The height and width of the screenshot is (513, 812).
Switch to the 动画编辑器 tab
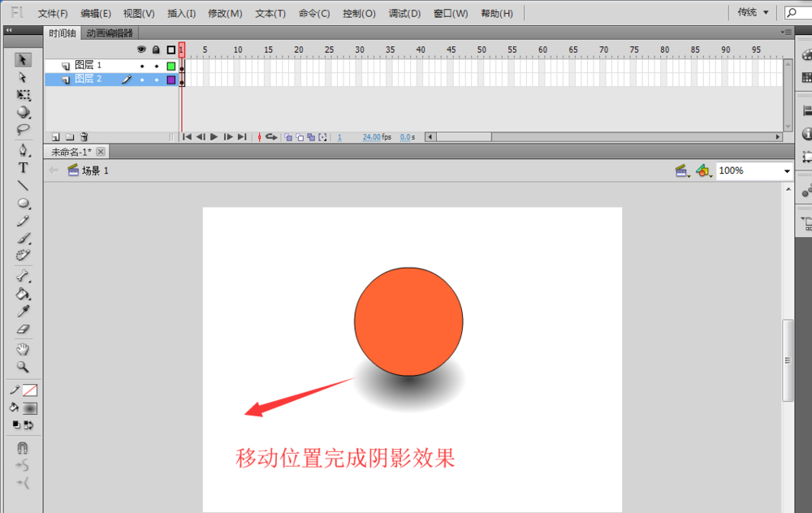pyautogui.click(x=110, y=33)
